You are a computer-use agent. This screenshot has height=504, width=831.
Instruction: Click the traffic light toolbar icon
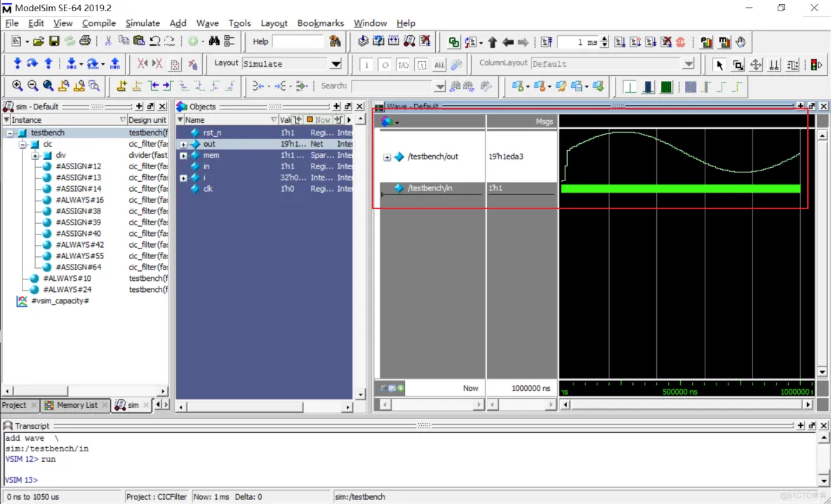pos(816,65)
